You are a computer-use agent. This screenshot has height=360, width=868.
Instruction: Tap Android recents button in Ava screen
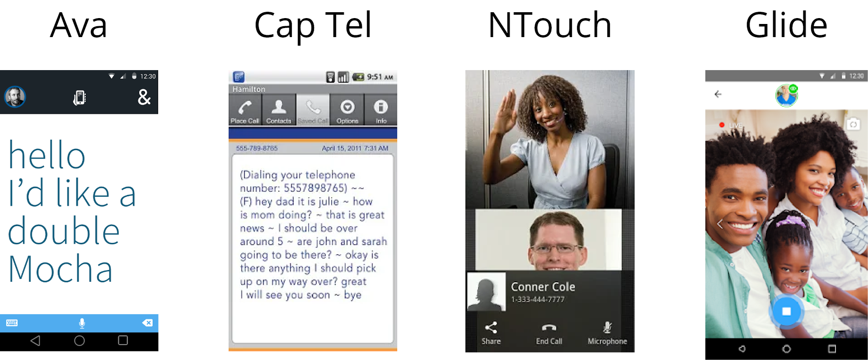(123, 340)
